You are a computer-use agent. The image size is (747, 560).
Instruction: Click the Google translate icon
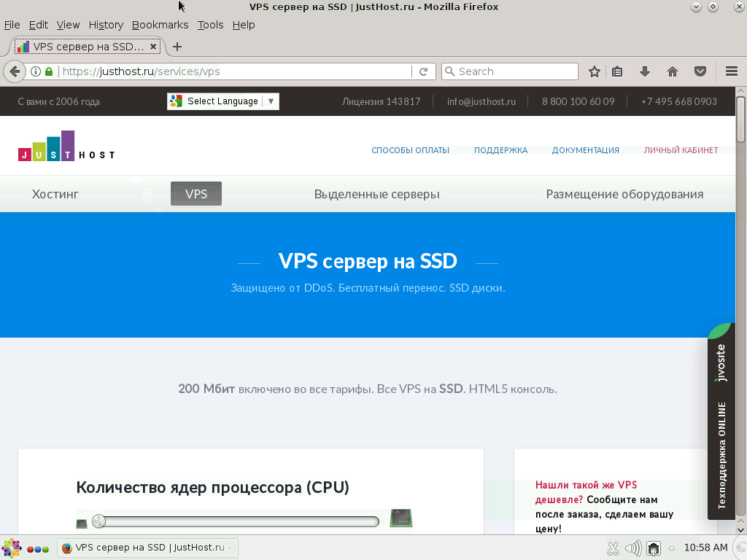click(x=177, y=101)
